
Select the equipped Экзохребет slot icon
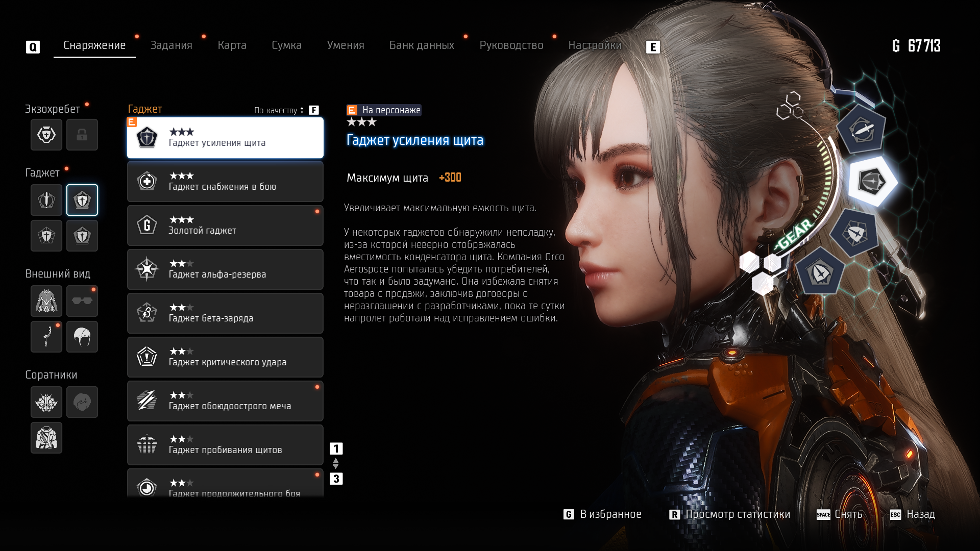[46, 135]
